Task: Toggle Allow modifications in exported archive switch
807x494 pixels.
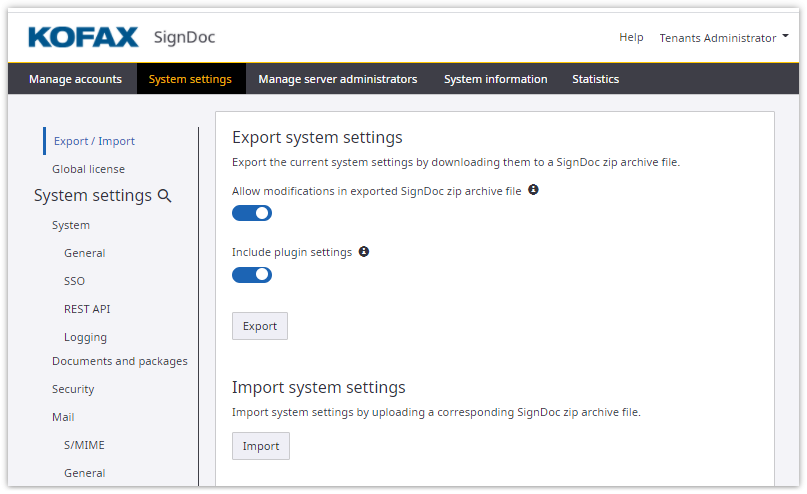Action: point(252,213)
